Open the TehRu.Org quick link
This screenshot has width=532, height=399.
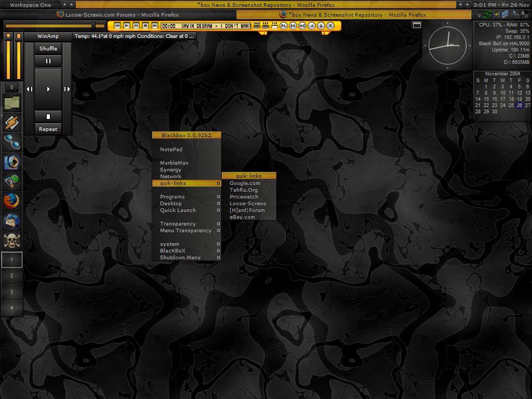pyautogui.click(x=249, y=190)
